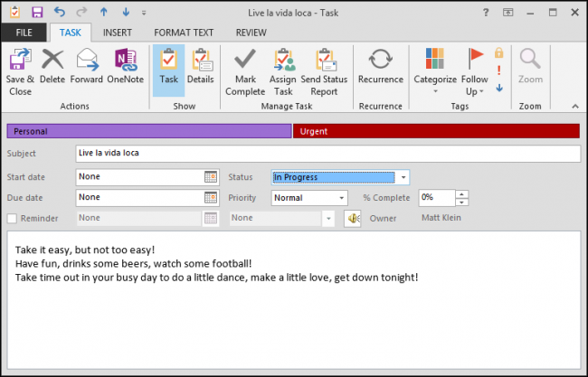Screen dimensions: 588x377
Task: Switch to the INSERT tab
Action: tap(118, 33)
